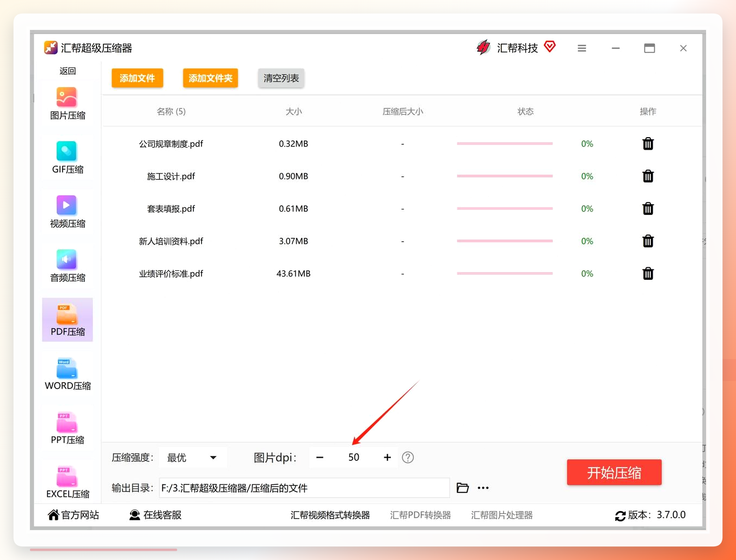Open the WORD压缩 tool
The width and height of the screenshot is (736, 560).
68,374
